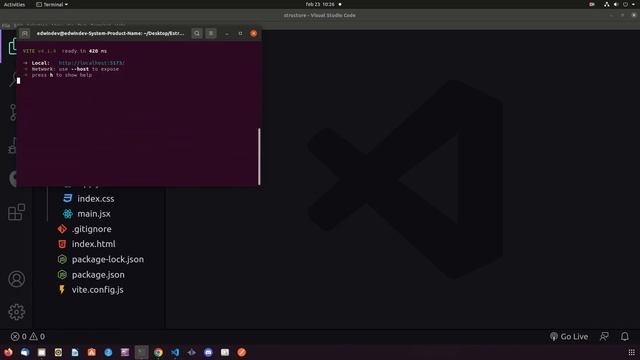
Task: Open the Manage gear in activity bar
Action: pos(16,312)
